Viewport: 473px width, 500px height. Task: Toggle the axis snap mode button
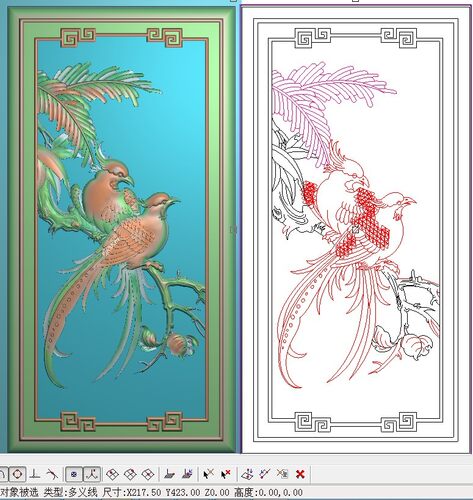tap(92, 474)
